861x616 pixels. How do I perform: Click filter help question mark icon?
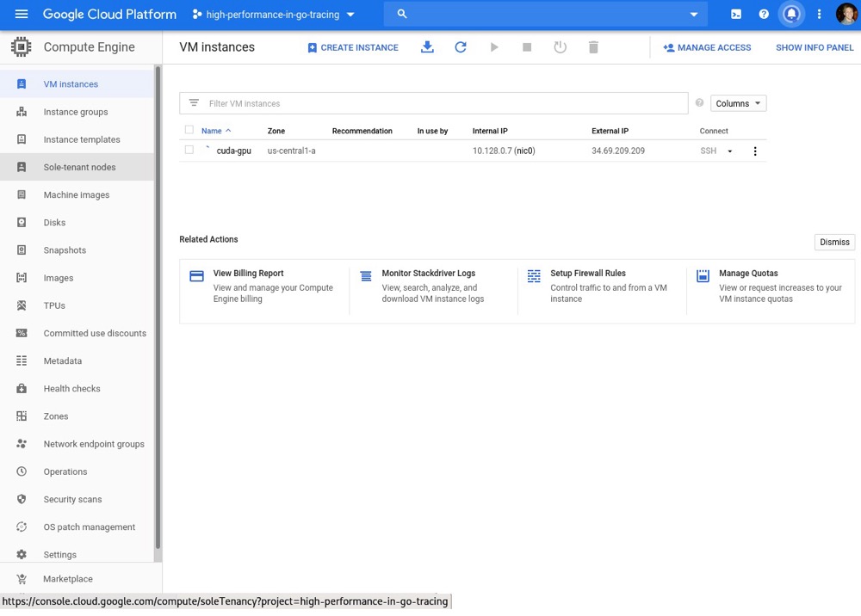click(x=699, y=102)
